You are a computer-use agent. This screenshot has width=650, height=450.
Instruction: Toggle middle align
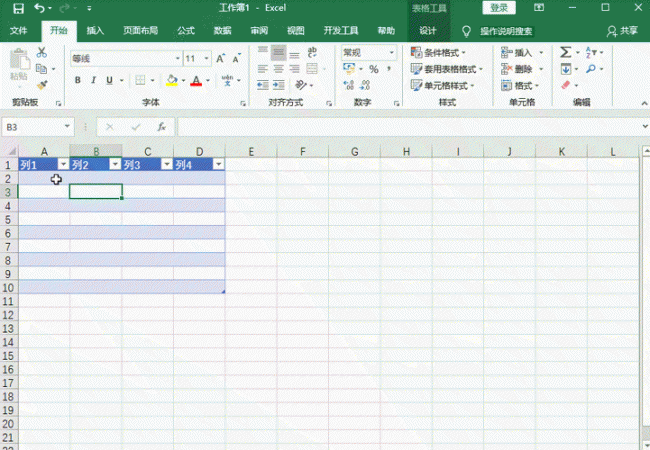[279, 52]
